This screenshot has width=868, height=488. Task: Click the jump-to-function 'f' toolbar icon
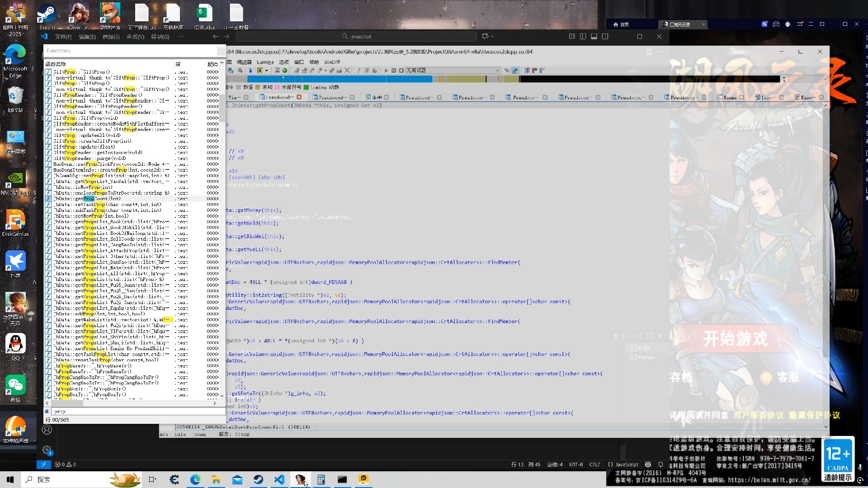pos(359,70)
